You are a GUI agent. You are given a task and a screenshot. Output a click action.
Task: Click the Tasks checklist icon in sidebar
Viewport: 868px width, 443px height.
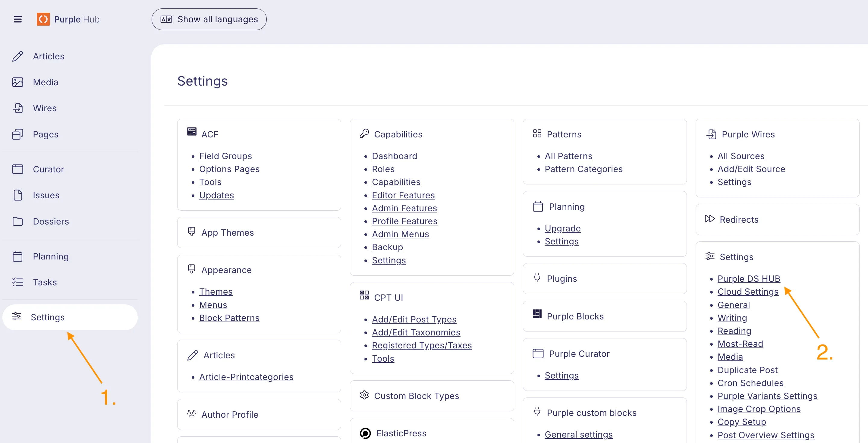click(x=17, y=282)
